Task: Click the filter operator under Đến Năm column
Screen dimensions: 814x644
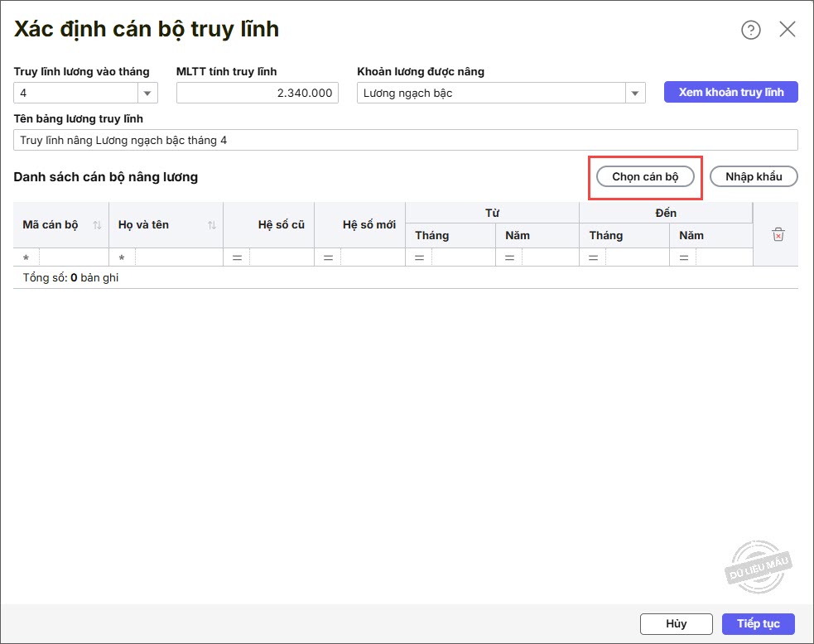Action: click(x=684, y=258)
